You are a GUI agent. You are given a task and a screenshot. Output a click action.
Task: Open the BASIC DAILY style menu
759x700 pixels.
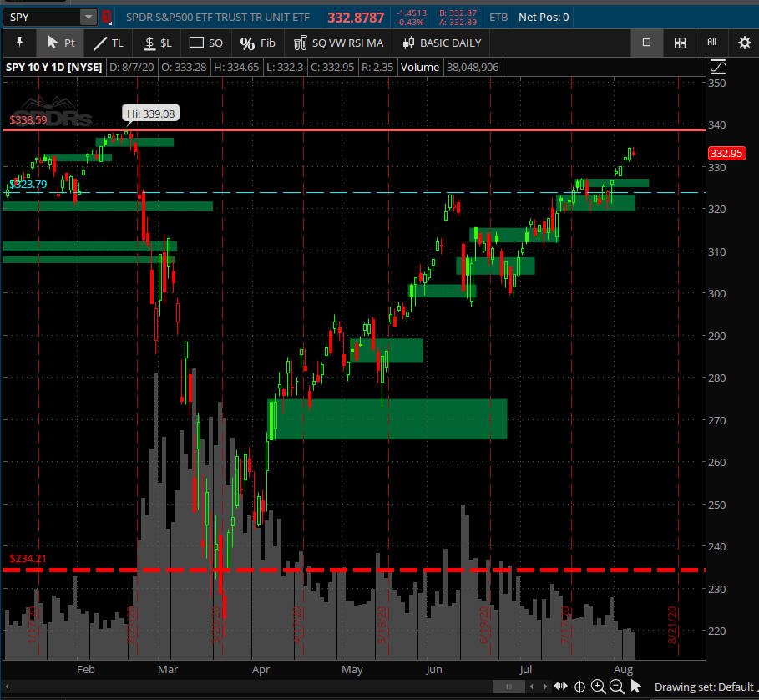(x=443, y=43)
